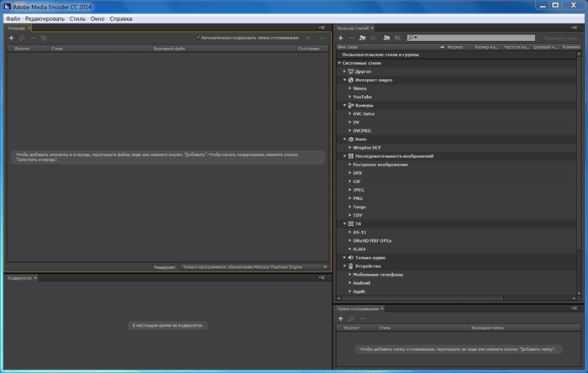Viewport: 588px width, 373px height.
Task: Expand YouTube presets
Action: (350, 97)
